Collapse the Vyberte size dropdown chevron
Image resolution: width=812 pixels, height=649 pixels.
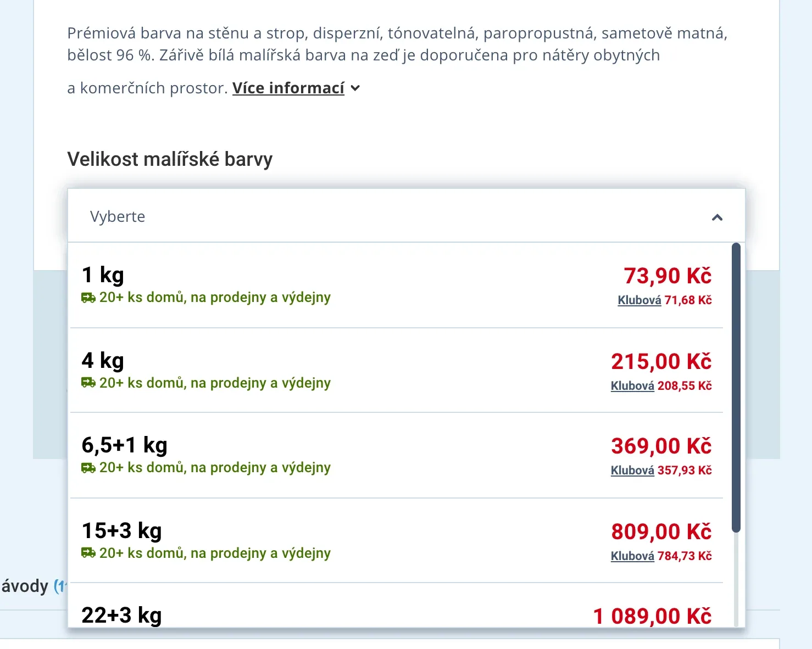(x=717, y=217)
